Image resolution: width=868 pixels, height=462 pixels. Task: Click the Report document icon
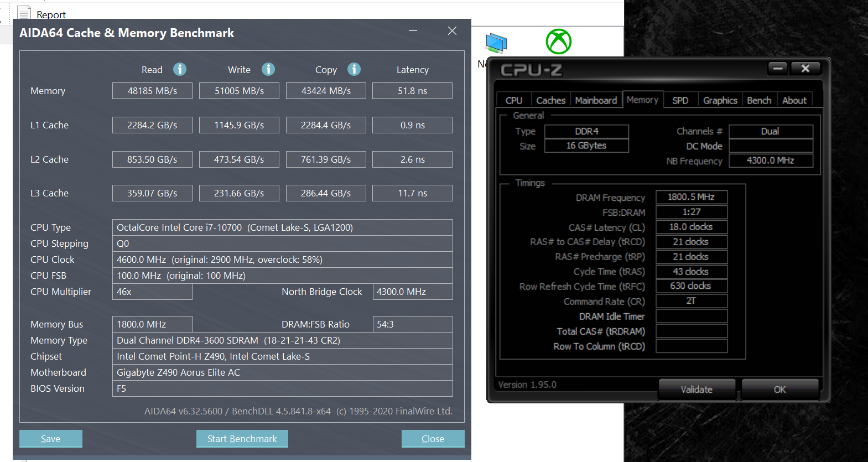coord(24,13)
